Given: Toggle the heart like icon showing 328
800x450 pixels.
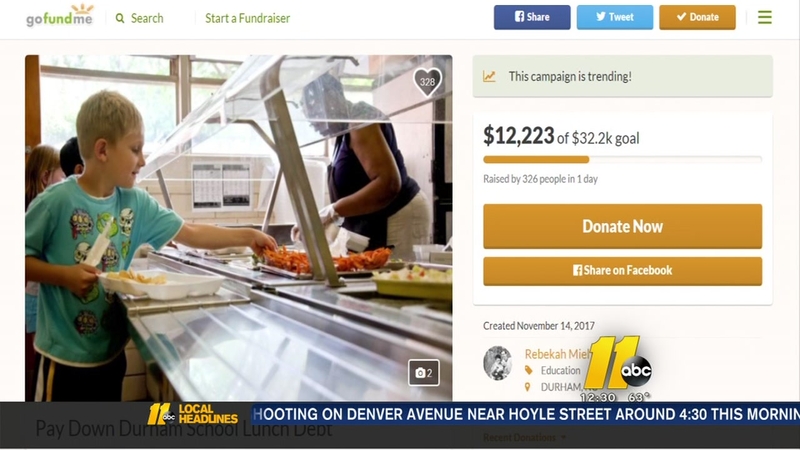Looking at the screenshot, I should point(427,82).
